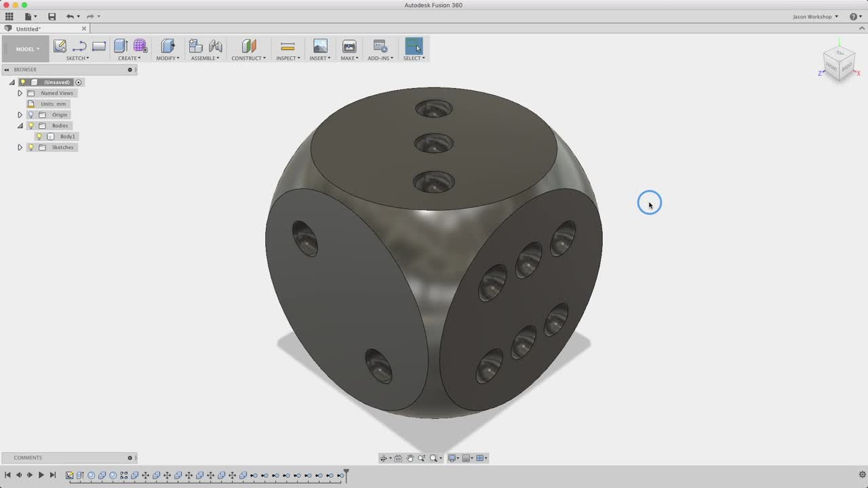Select the Offset Plane construct icon
Image resolution: width=868 pixels, height=488 pixels.
pyautogui.click(x=249, y=46)
